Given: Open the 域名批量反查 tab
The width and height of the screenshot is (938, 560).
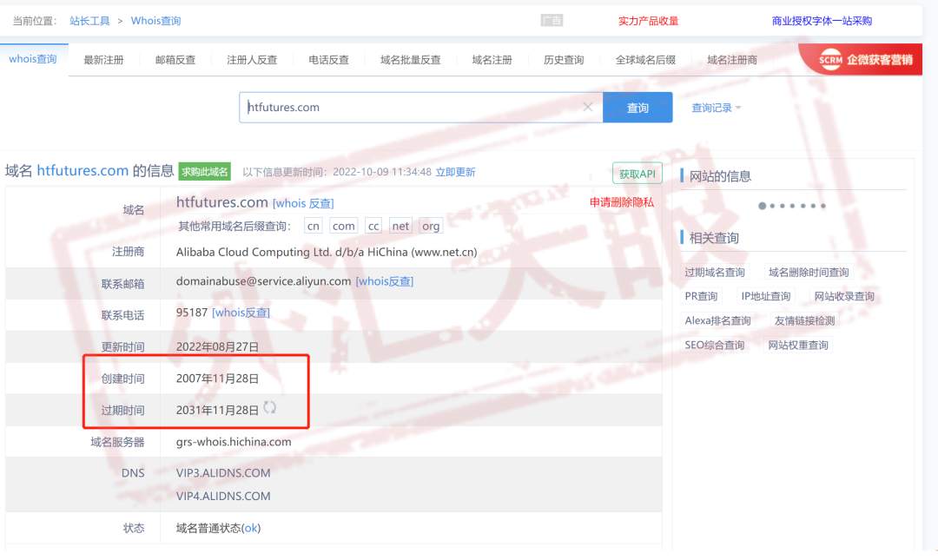Looking at the screenshot, I should click(x=410, y=60).
